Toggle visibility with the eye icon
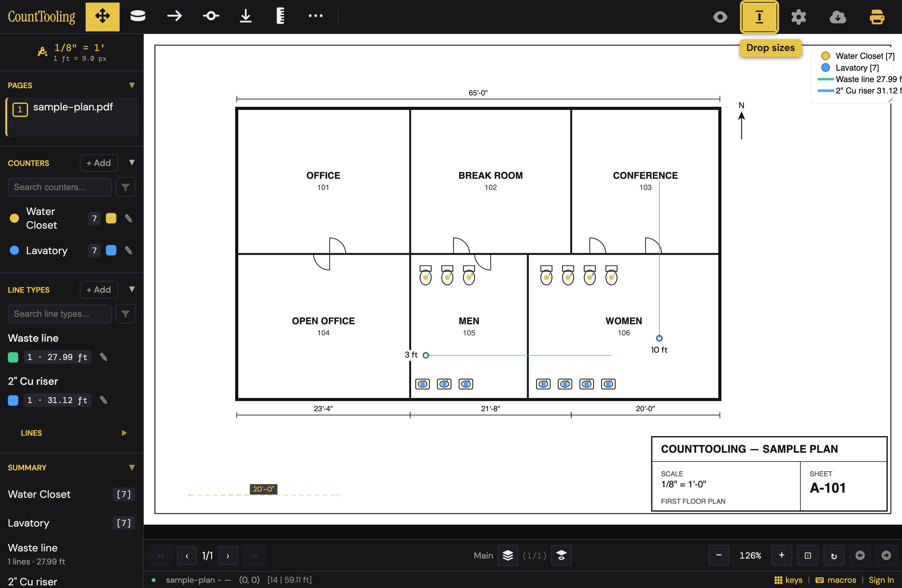 (x=720, y=17)
